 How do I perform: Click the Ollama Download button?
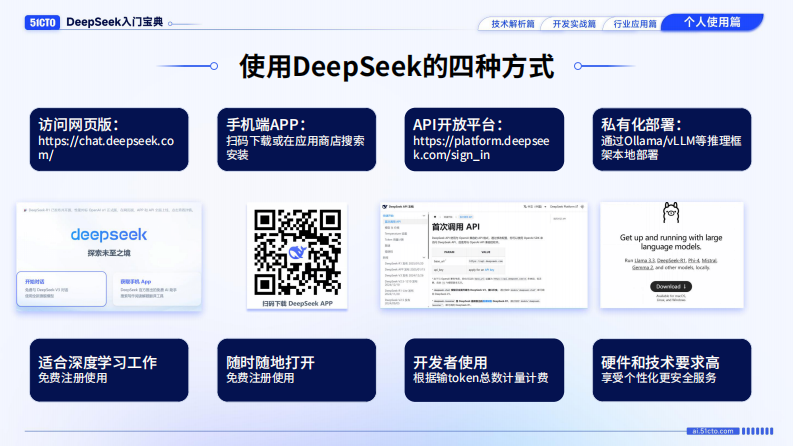671,286
